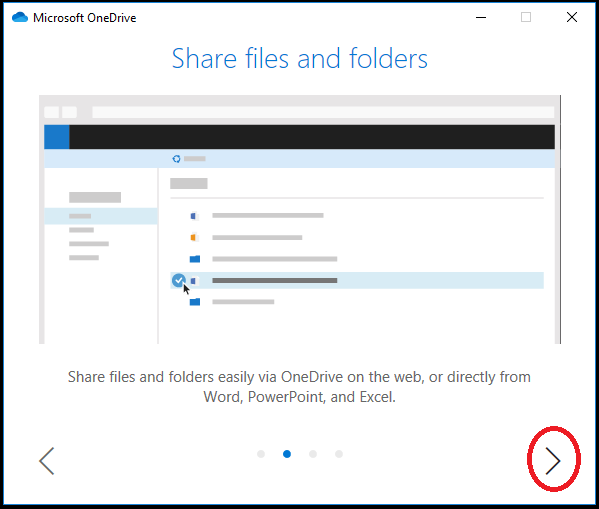The height and width of the screenshot is (509, 599).
Task: Go to the next slide arrow
Action: [x=553, y=461]
